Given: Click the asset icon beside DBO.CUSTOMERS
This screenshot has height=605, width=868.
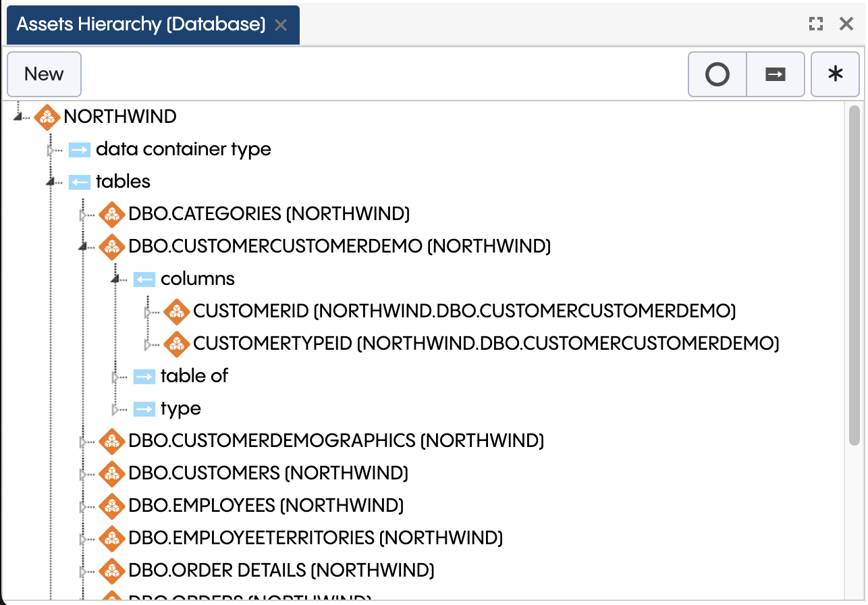Looking at the screenshot, I should click(x=112, y=473).
